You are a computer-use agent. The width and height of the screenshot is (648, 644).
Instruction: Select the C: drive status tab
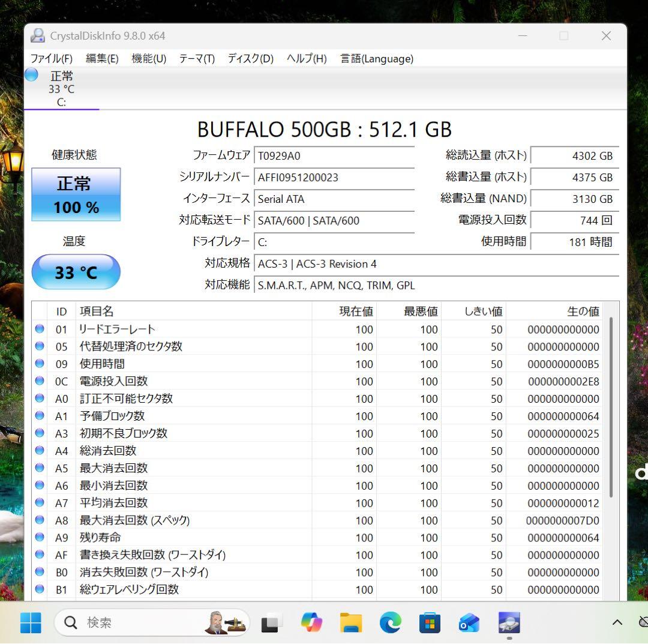[x=62, y=88]
